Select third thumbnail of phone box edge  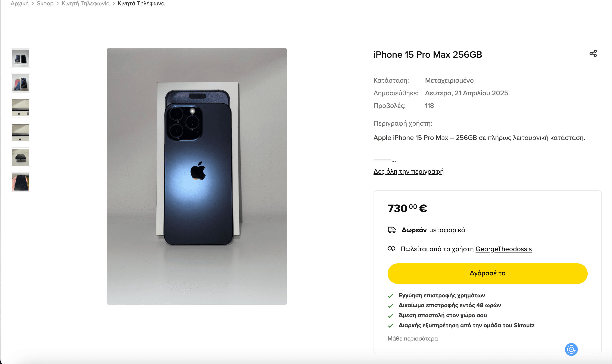coord(21,108)
